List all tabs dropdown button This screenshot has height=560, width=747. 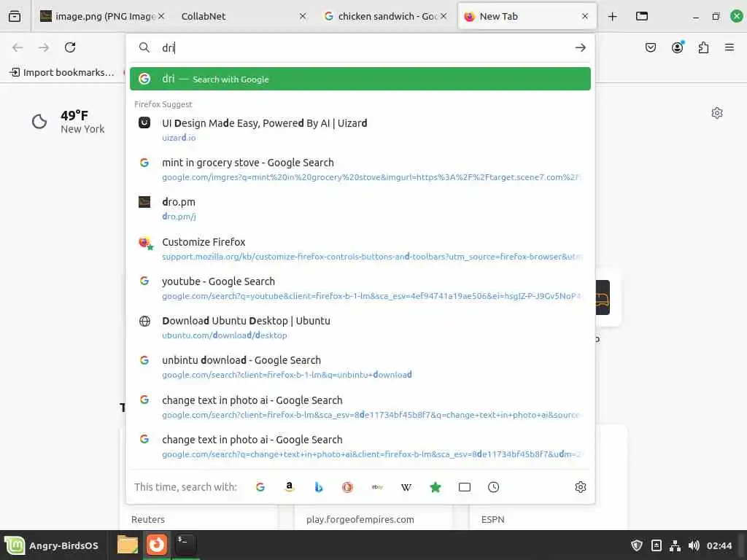pos(642,16)
